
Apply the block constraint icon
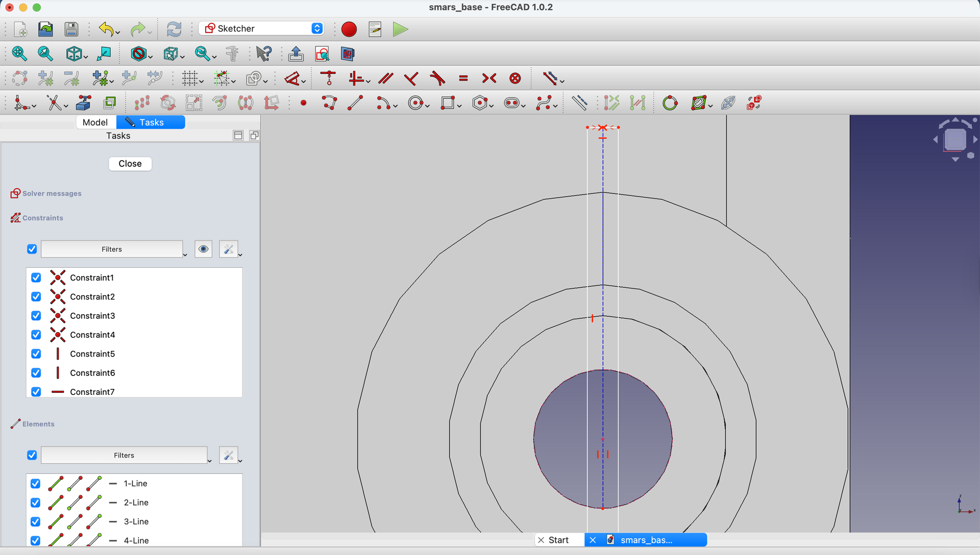tap(516, 78)
